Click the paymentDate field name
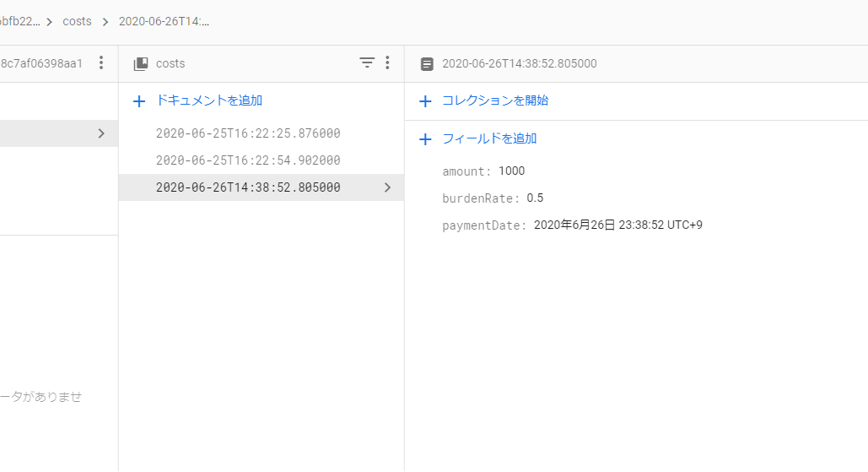868x472 pixels. [484, 225]
